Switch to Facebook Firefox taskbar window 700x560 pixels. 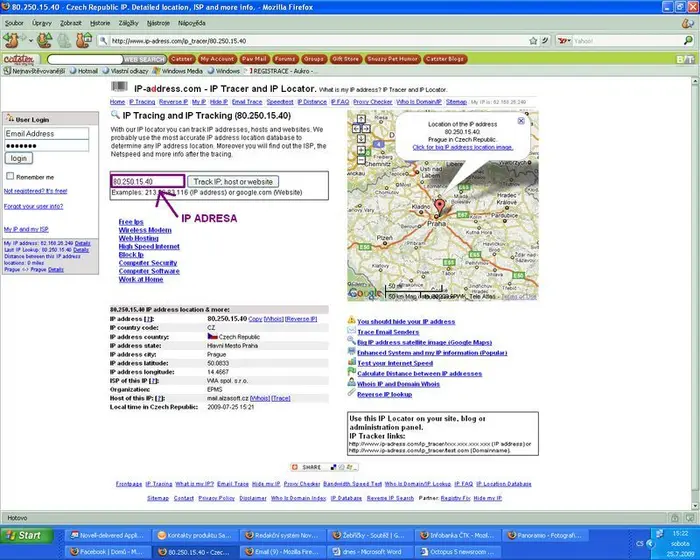tap(108, 552)
